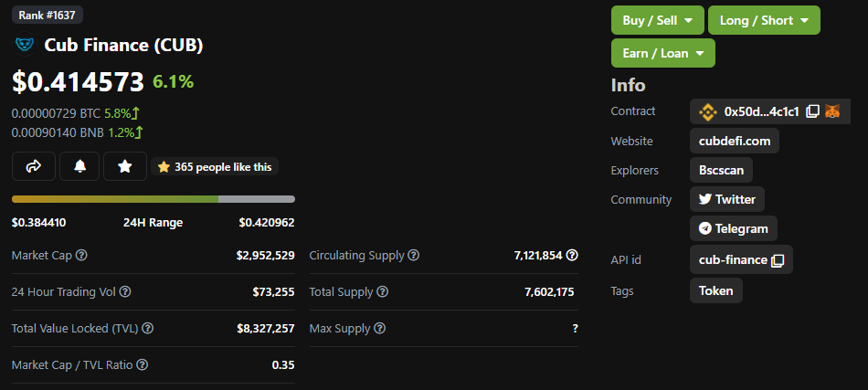The width and height of the screenshot is (868, 390).
Task: Click the share arrow icon button
Action: point(34,166)
